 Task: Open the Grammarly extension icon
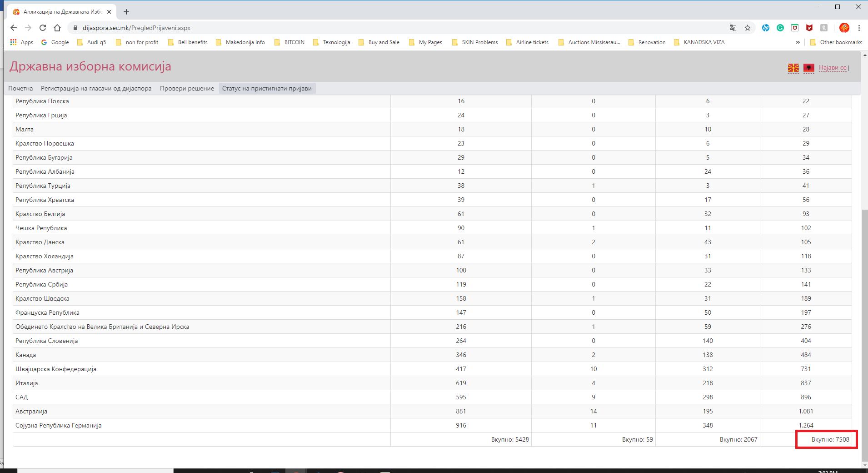[x=780, y=28]
